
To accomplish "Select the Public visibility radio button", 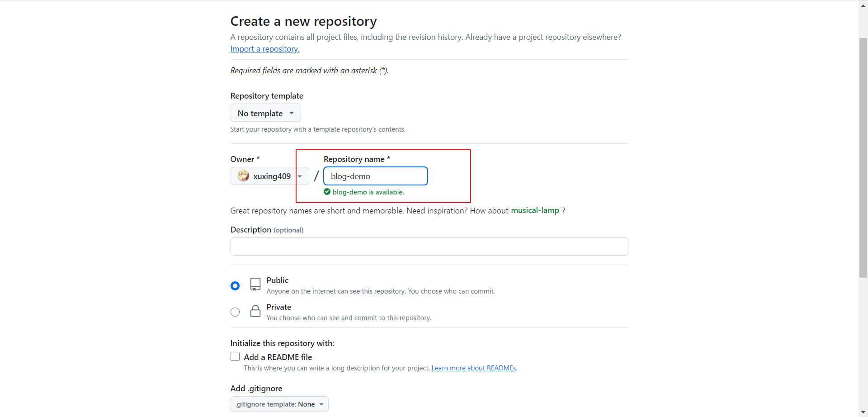I will coord(235,286).
